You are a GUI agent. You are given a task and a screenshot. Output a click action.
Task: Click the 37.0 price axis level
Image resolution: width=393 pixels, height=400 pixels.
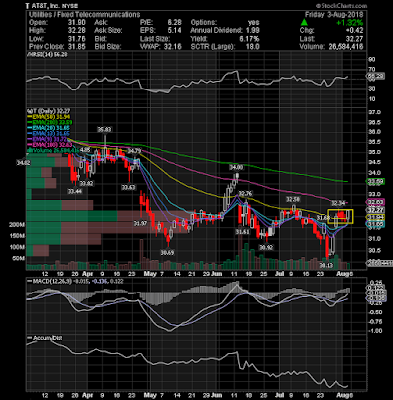(373, 112)
